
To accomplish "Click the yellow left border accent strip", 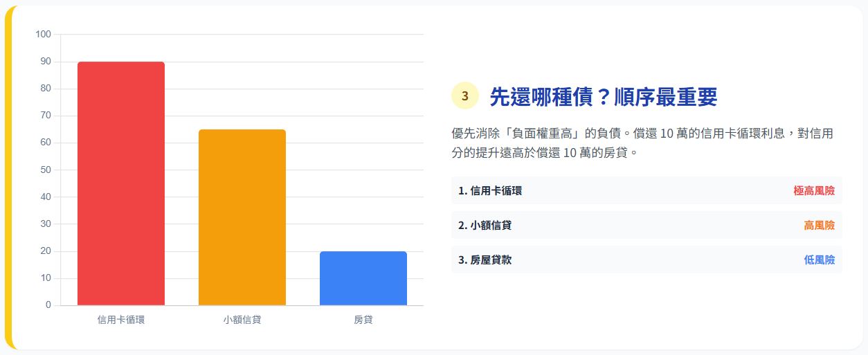I will click(8, 177).
